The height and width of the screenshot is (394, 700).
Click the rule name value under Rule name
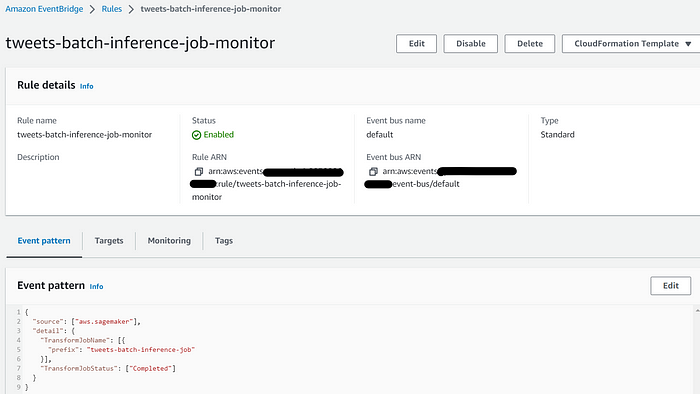[x=84, y=135]
